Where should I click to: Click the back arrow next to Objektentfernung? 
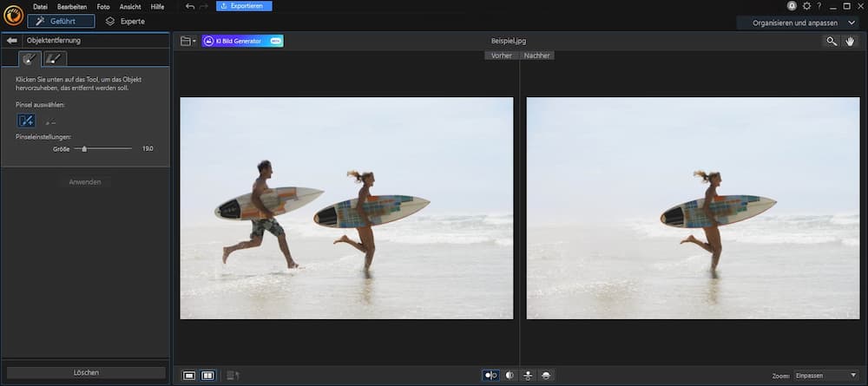click(12, 41)
